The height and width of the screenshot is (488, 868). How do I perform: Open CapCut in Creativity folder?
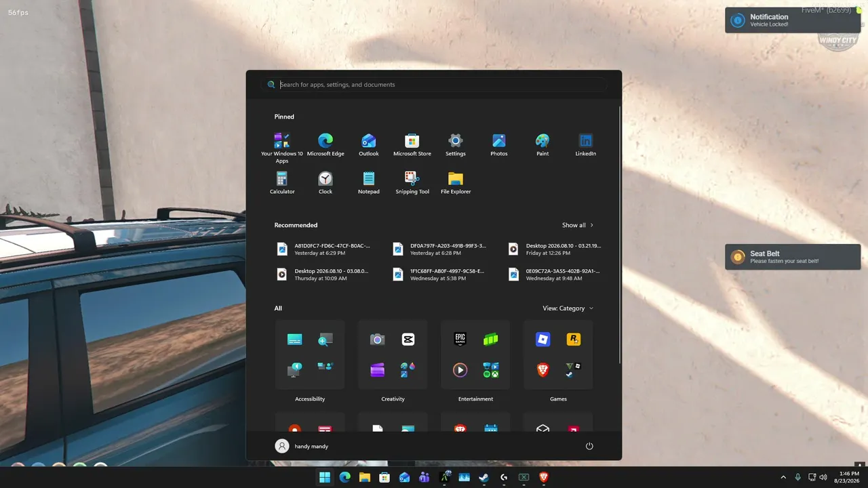coord(408,339)
